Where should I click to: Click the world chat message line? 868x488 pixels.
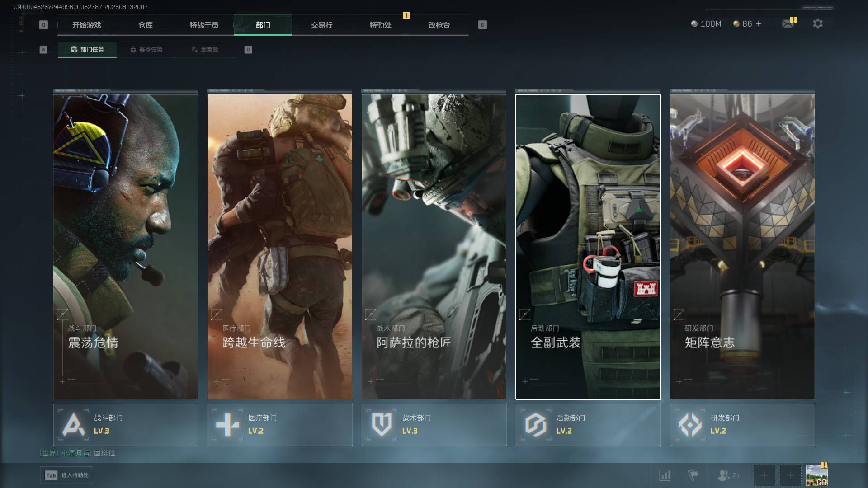pyautogui.click(x=77, y=453)
